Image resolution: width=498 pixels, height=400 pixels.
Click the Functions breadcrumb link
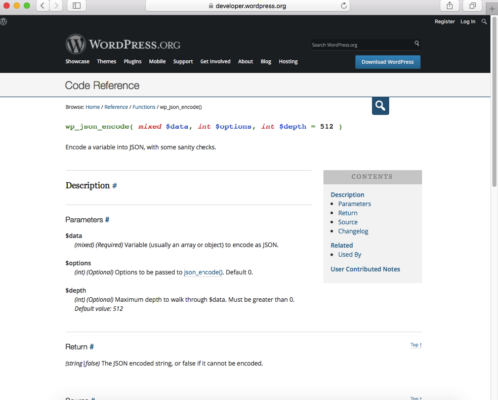click(x=144, y=107)
